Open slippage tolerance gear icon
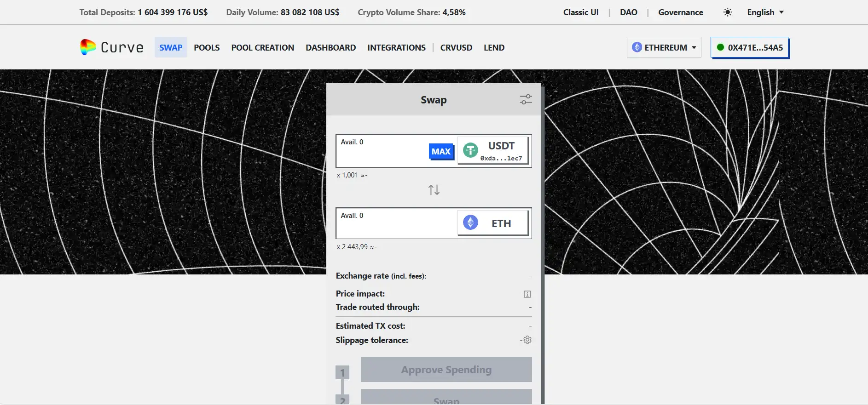868x405 pixels. click(x=527, y=340)
